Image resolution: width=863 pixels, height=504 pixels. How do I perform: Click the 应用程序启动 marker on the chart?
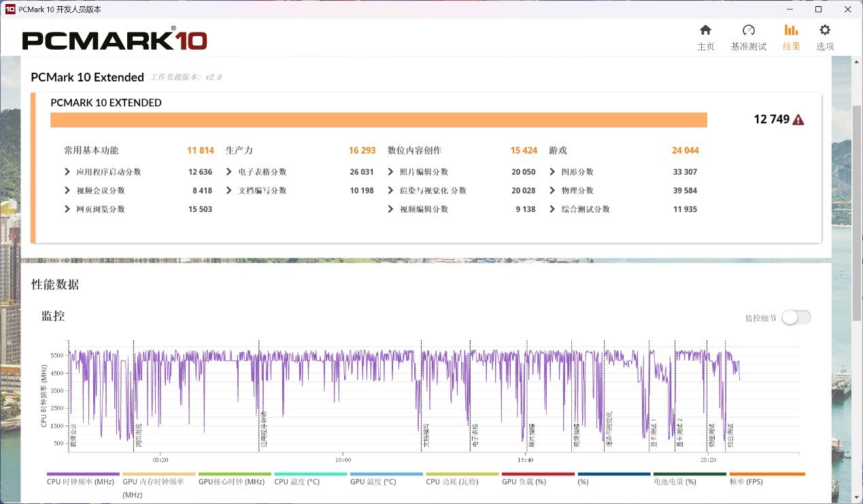[x=263, y=431]
